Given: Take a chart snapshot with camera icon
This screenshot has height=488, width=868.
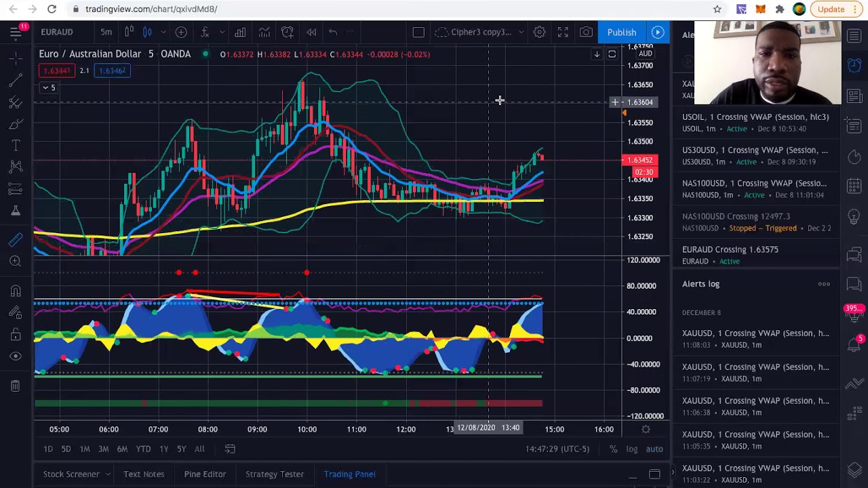Looking at the screenshot, I should pyautogui.click(x=586, y=32).
